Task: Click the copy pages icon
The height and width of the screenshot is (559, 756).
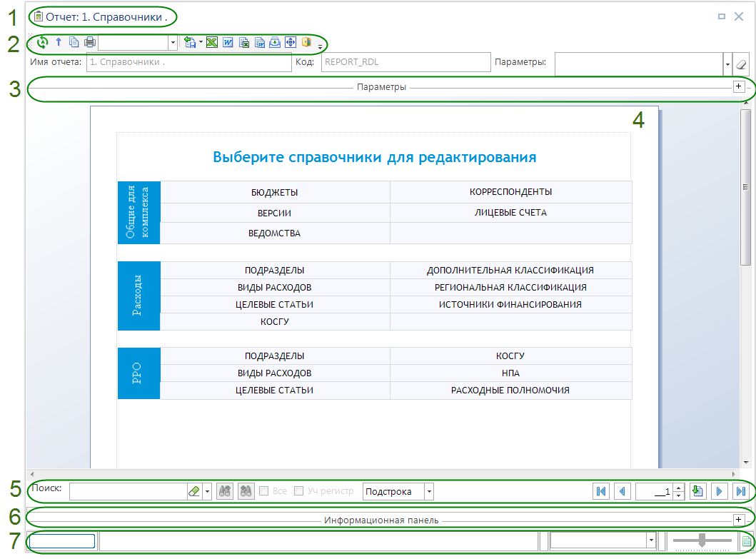Action: [74, 43]
